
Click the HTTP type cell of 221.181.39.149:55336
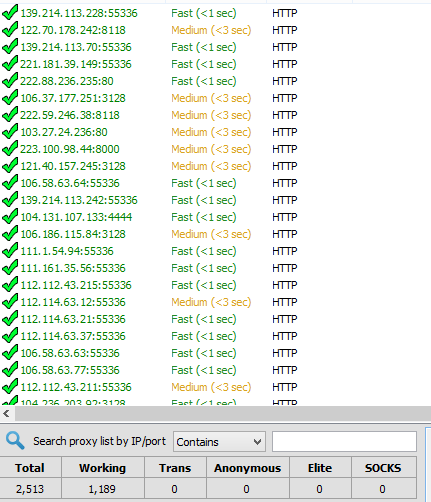285,64
